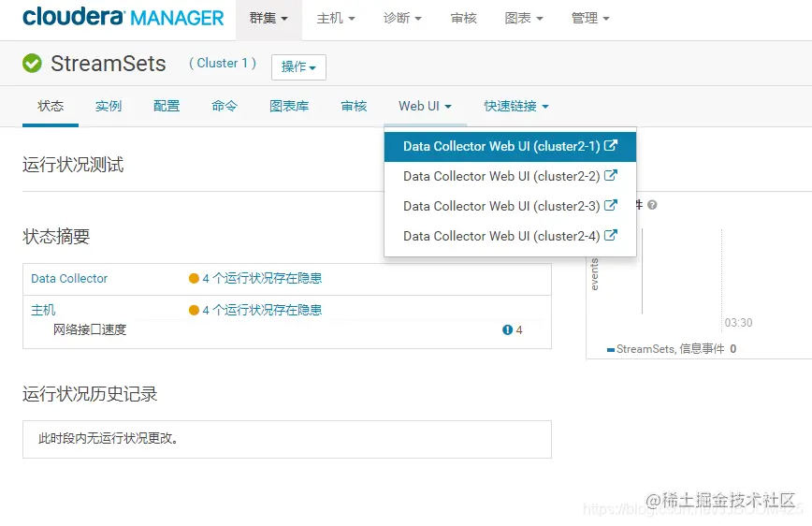
Task: Click 主机 row's 4 个运行状况存在隐患 link
Action: click(x=262, y=310)
